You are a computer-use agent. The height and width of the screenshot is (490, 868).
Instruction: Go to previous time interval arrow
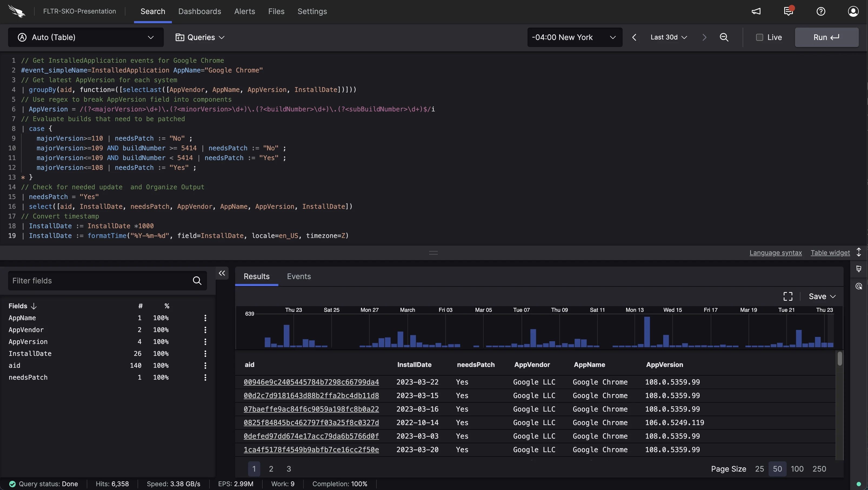pos(634,37)
